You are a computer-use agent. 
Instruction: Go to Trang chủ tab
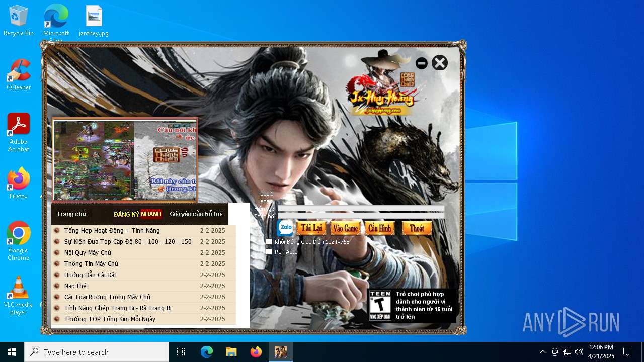point(71,214)
